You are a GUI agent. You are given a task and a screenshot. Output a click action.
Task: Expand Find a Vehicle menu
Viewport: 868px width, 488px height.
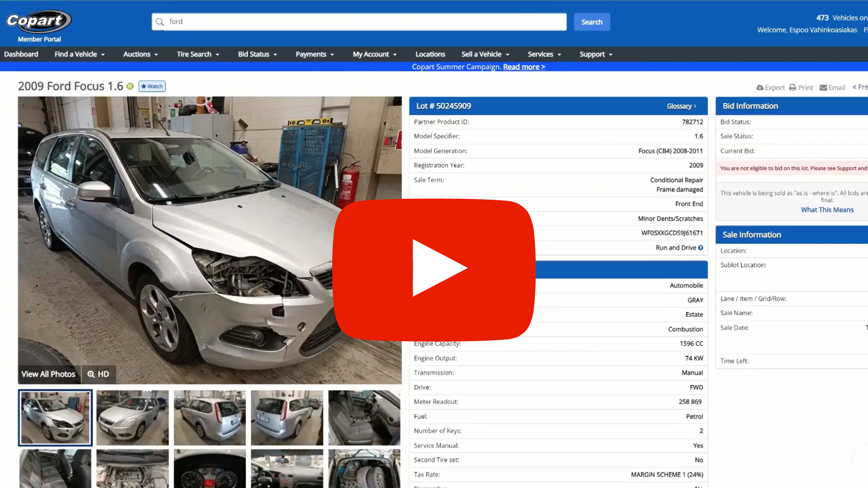[x=80, y=54]
